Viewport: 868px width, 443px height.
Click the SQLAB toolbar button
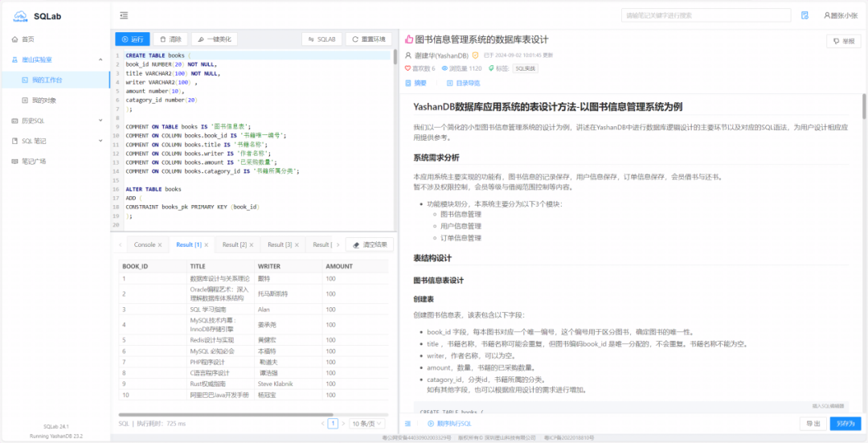click(x=321, y=39)
